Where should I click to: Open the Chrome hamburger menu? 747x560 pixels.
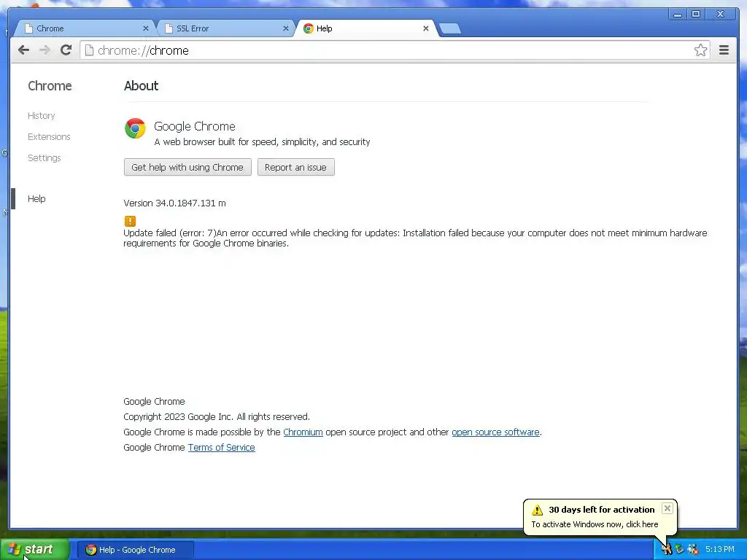click(724, 50)
